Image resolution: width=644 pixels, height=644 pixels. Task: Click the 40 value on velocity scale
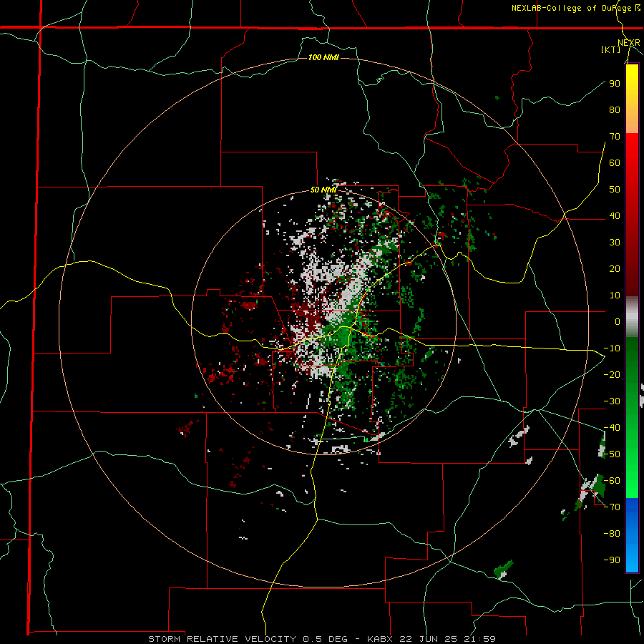tap(615, 215)
